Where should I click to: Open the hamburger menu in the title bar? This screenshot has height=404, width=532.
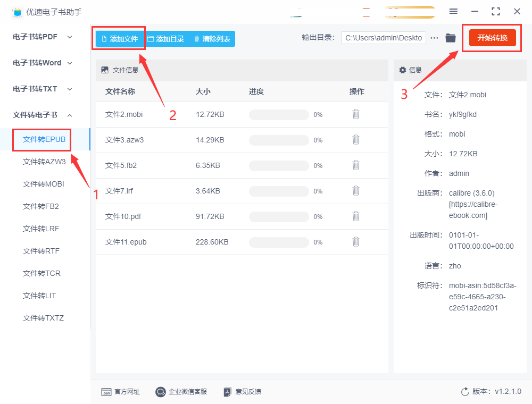coord(453,12)
